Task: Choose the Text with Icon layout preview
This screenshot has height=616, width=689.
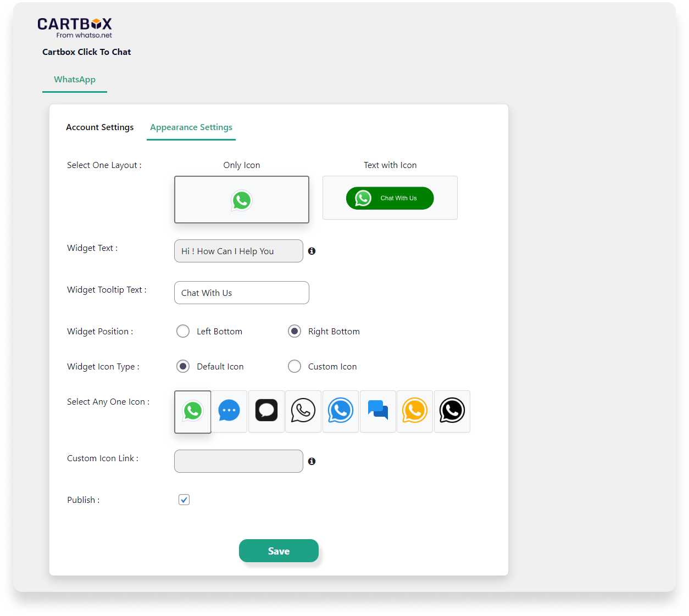Action: click(x=390, y=198)
